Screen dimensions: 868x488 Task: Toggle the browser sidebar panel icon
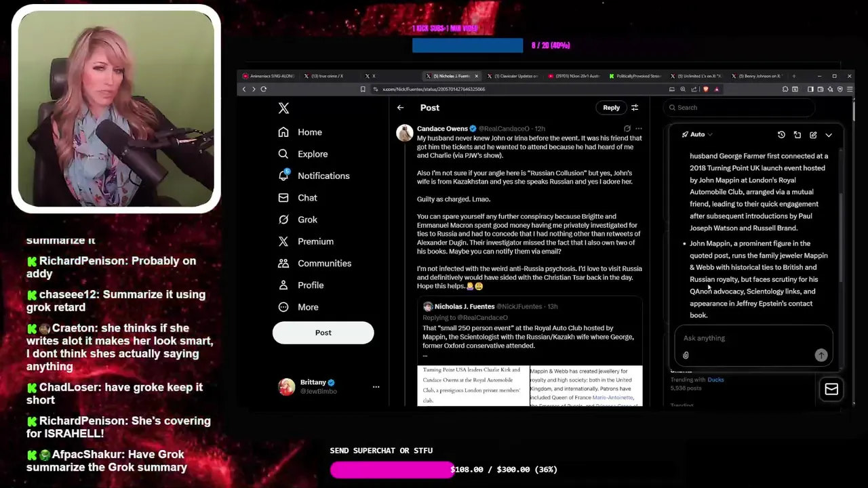pyautogui.click(x=810, y=89)
